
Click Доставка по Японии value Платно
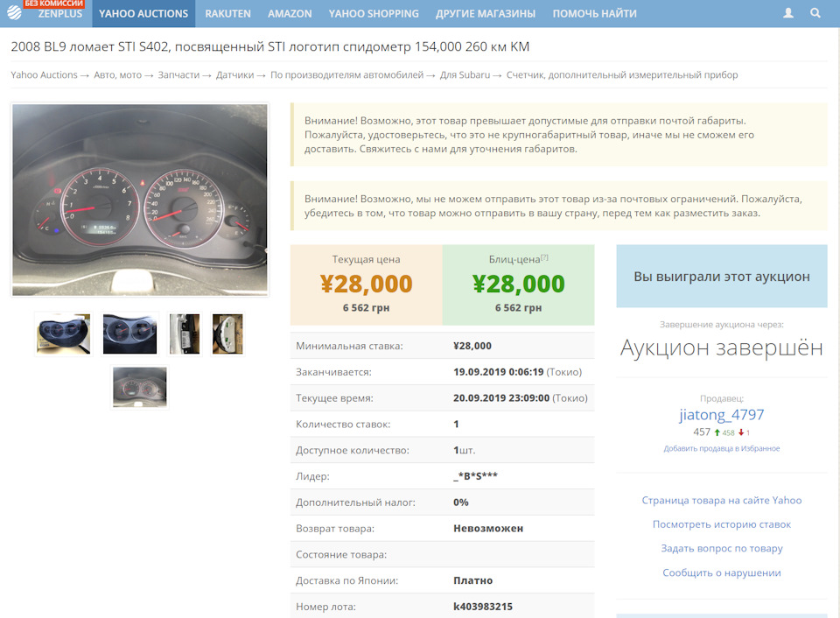pyautogui.click(x=473, y=580)
